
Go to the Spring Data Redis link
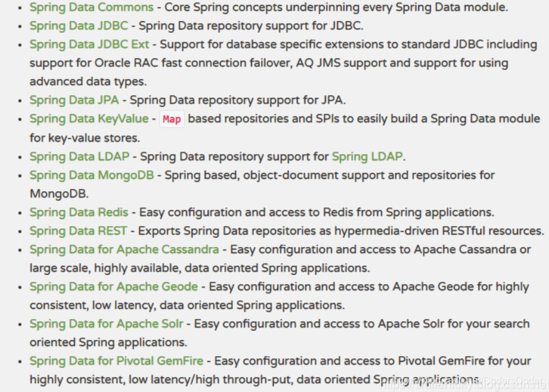point(79,212)
